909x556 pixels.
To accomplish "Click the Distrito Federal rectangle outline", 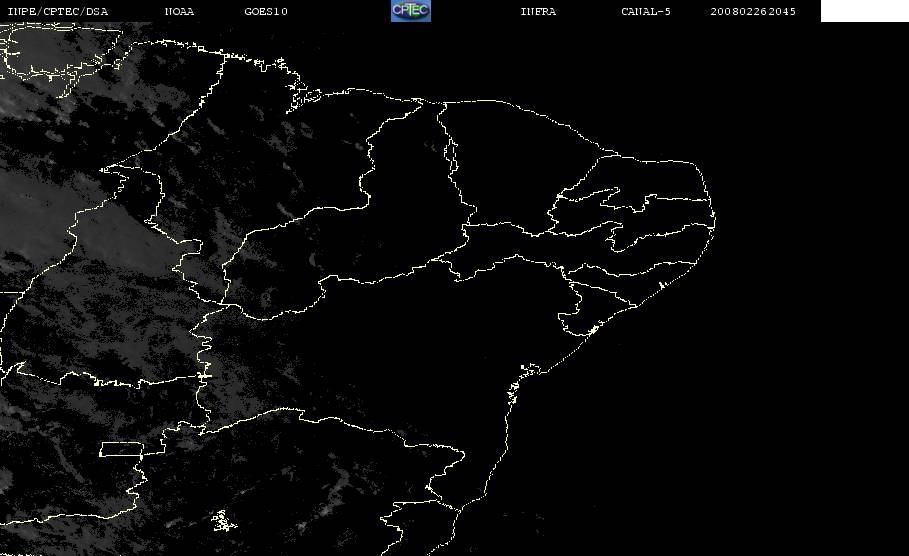I will [122, 449].
